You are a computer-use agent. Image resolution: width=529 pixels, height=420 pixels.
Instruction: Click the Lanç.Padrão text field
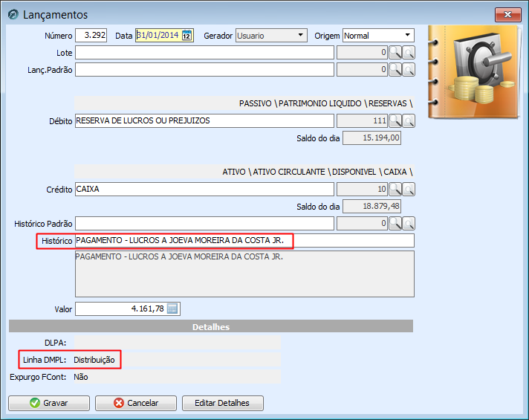pos(204,70)
